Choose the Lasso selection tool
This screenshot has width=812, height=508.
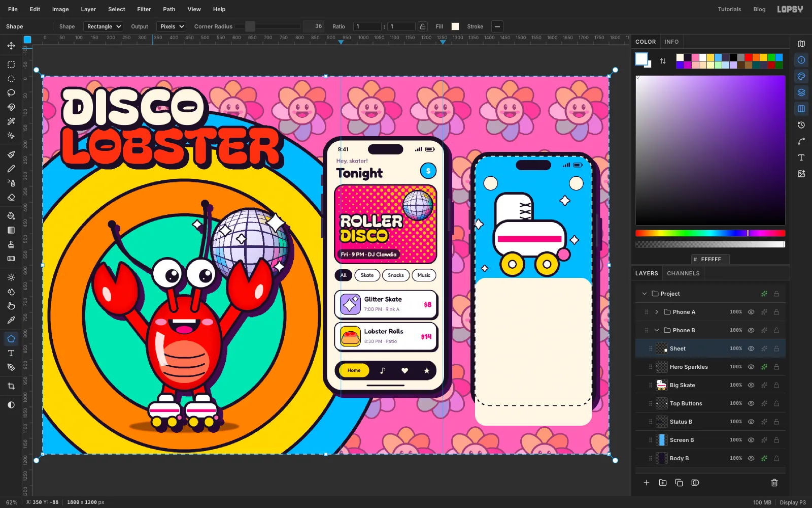point(11,93)
